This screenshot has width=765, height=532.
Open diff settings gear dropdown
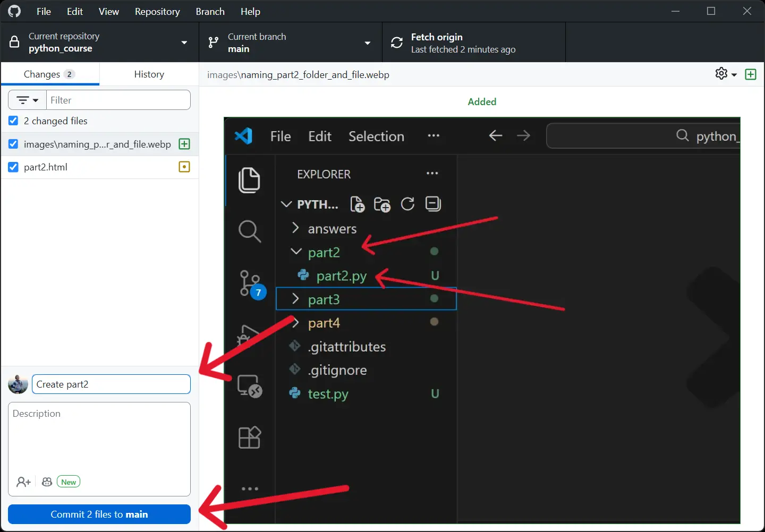coord(726,74)
